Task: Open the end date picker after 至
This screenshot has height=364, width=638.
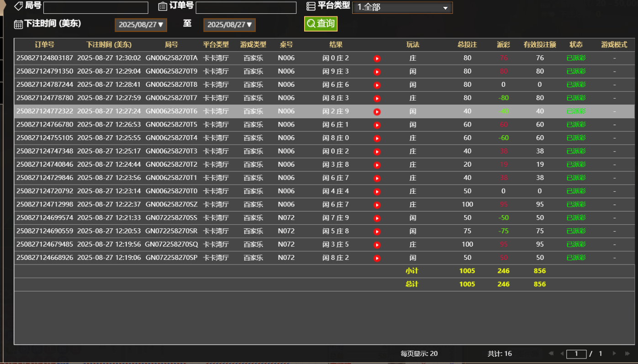Action: click(229, 25)
